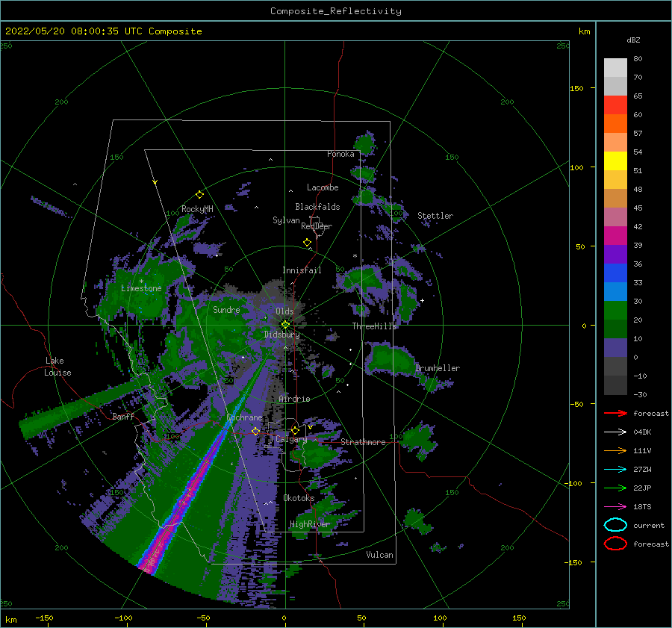
Task: Click the Sundre town label
Action: (227, 309)
